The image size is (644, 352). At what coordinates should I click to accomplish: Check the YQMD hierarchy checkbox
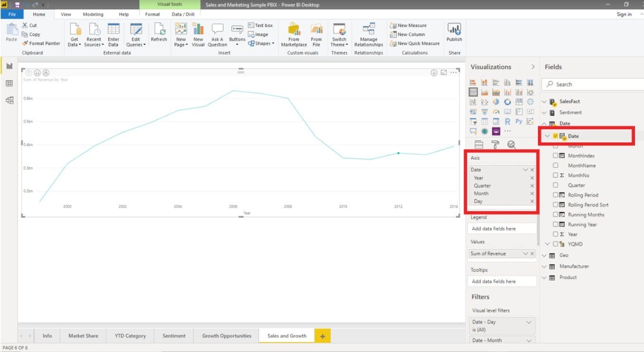click(555, 244)
